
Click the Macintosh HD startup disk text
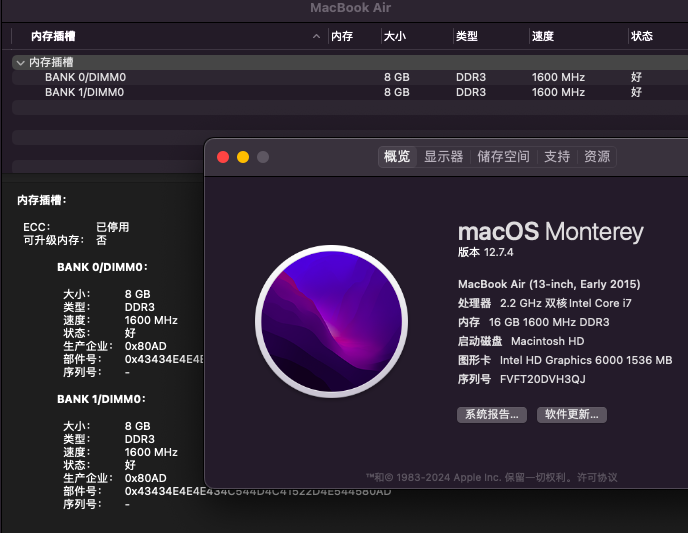[x=548, y=341]
